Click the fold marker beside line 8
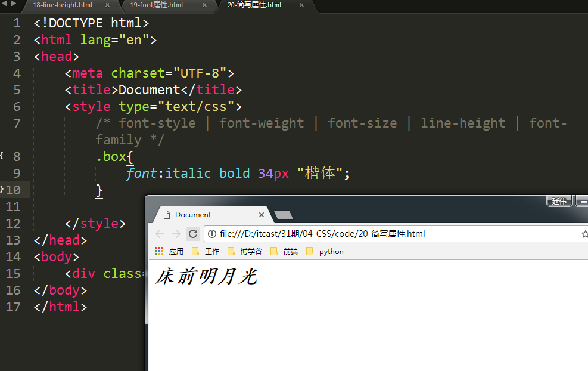 [x=2, y=156]
